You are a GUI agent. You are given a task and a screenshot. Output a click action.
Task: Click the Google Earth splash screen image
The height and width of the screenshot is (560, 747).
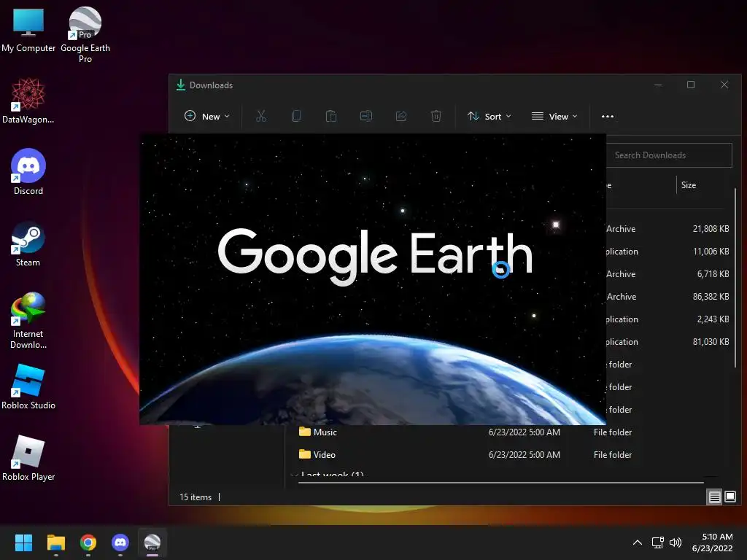[373, 279]
